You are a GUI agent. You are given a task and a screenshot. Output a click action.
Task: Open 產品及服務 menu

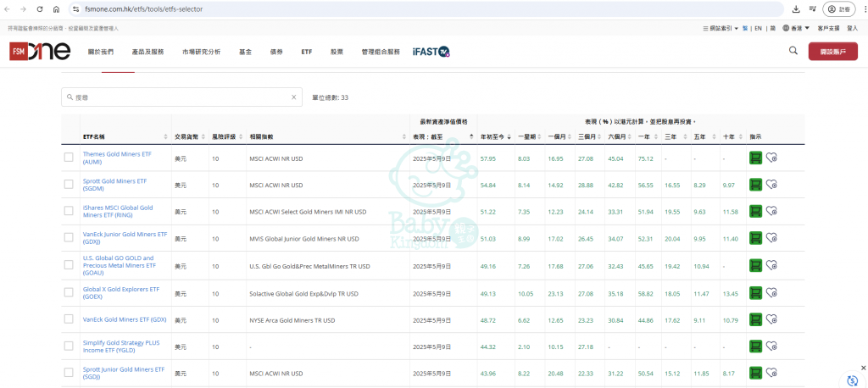tap(147, 52)
